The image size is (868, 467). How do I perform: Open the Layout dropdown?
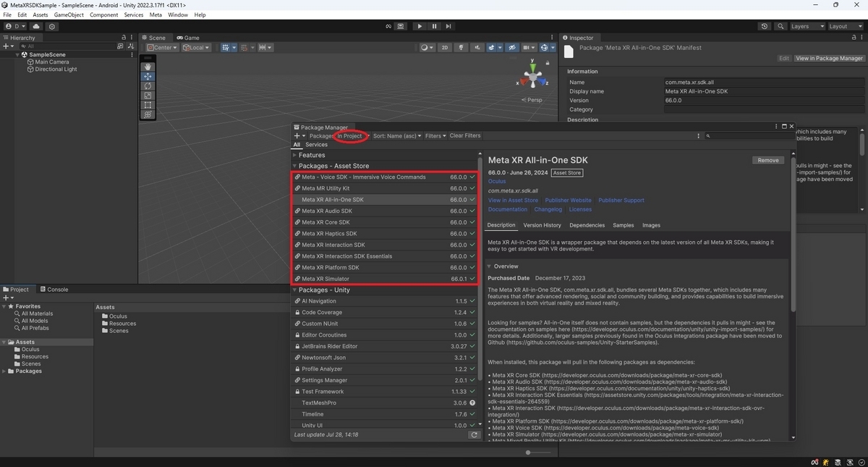click(x=846, y=26)
